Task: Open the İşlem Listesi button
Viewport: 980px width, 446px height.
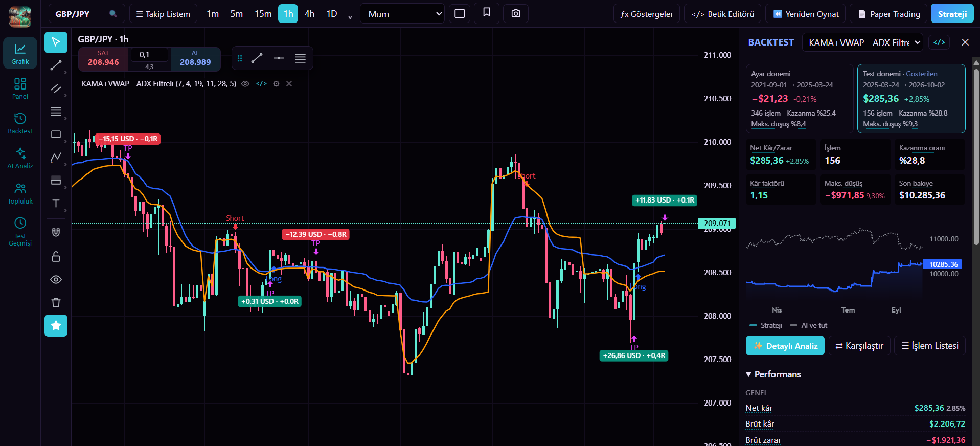Action: coord(930,346)
